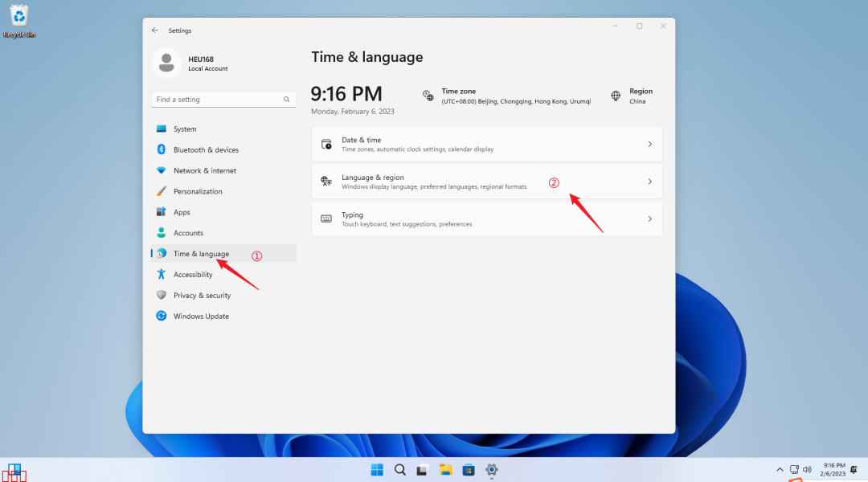Viewport: 868px width, 482px height.
Task: Navigate to Accounts
Action: coord(223,233)
